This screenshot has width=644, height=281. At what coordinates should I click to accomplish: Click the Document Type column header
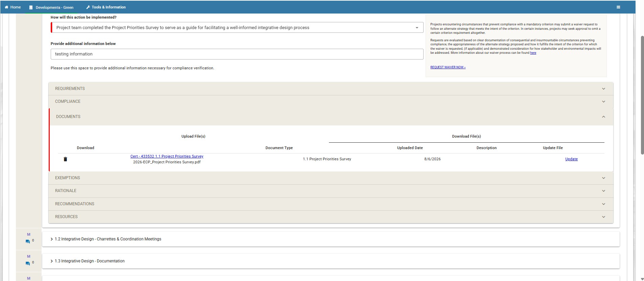coord(279,148)
